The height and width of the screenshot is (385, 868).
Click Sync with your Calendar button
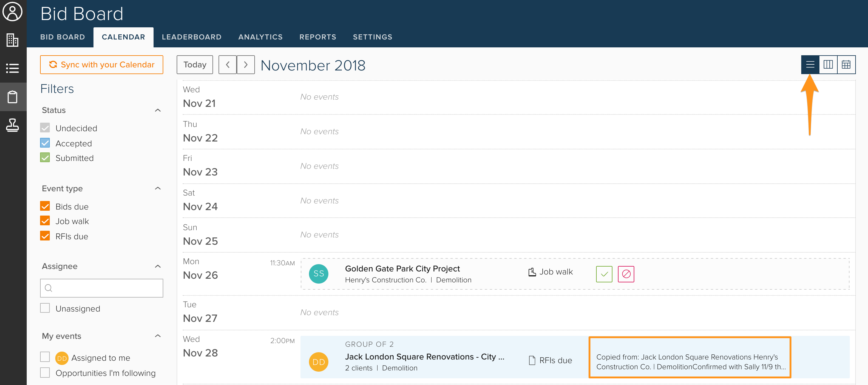click(x=101, y=65)
